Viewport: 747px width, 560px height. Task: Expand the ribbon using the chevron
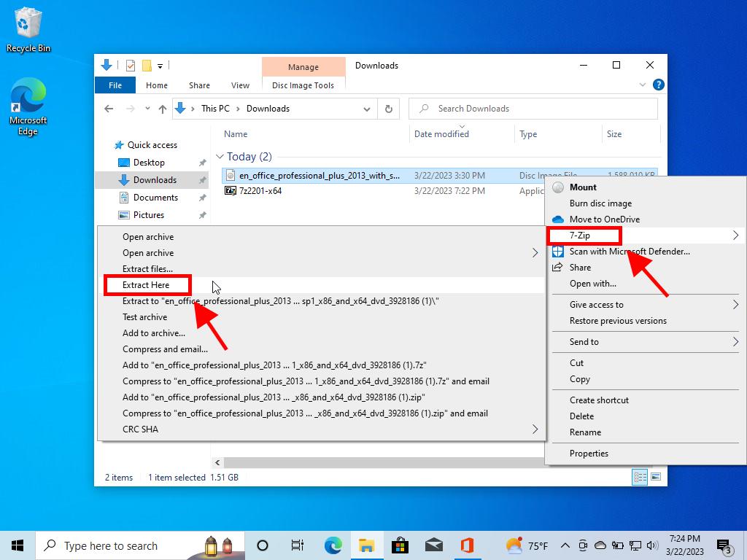click(643, 85)
